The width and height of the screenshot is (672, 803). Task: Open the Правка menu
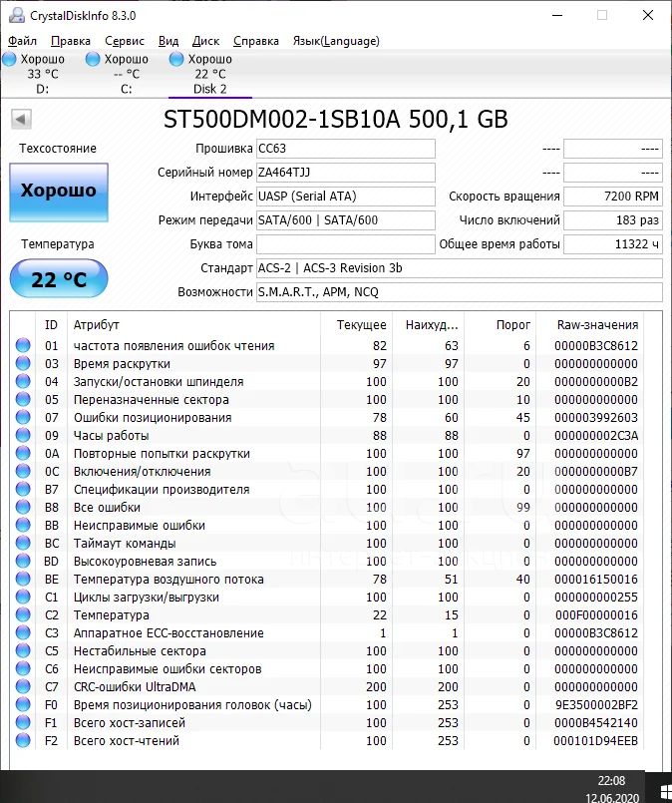coord(71,41)
